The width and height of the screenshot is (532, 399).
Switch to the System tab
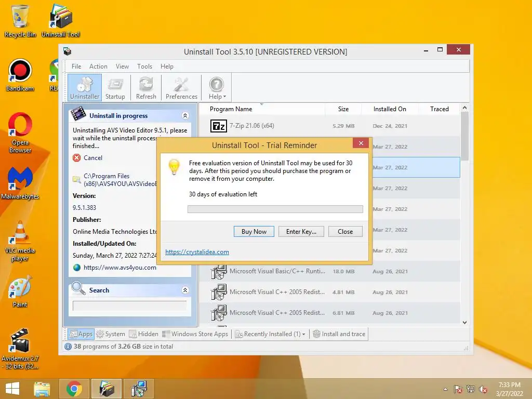111,334
